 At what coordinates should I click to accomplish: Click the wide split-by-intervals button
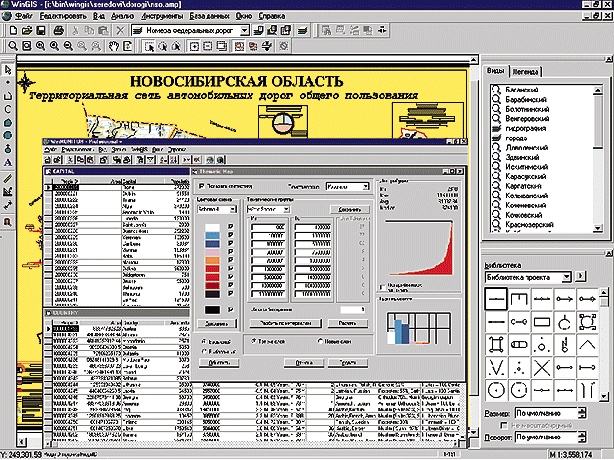tap(285, 323)
